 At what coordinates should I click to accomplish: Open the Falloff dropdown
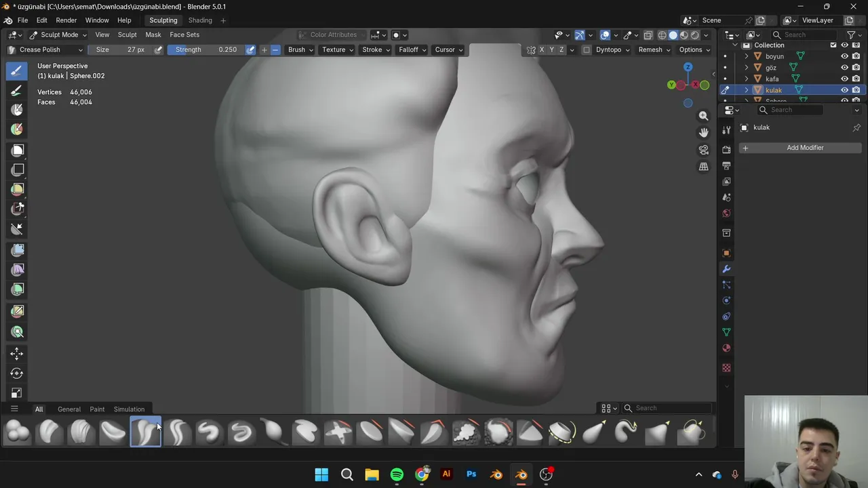412,49
